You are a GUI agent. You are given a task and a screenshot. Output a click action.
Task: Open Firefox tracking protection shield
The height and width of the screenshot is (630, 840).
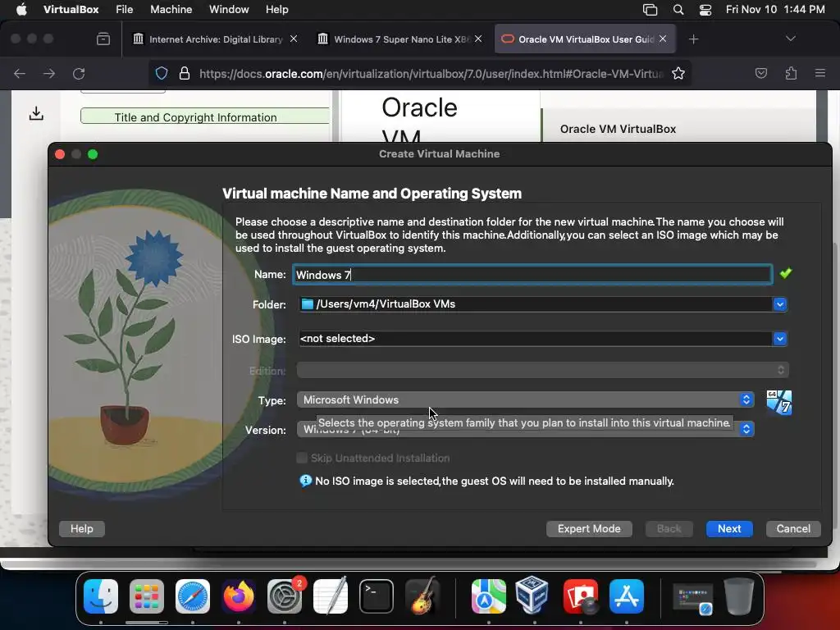point(162,73)
